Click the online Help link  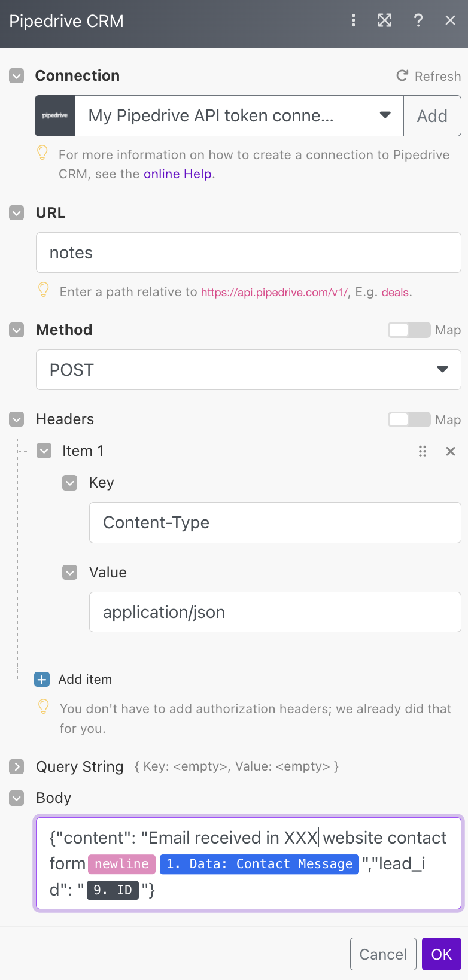[x=178, y=174]
